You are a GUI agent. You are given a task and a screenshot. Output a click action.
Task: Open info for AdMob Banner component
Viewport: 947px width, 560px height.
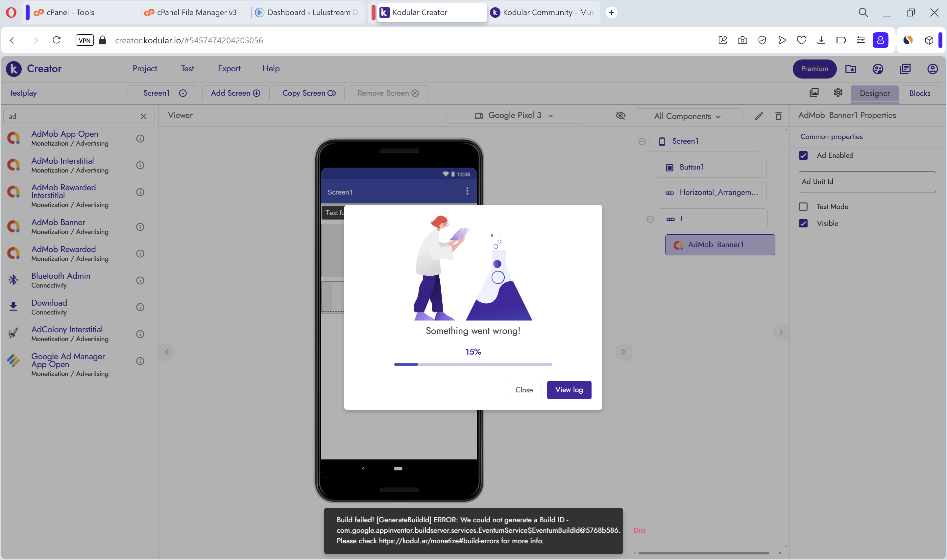pos(140,227)
